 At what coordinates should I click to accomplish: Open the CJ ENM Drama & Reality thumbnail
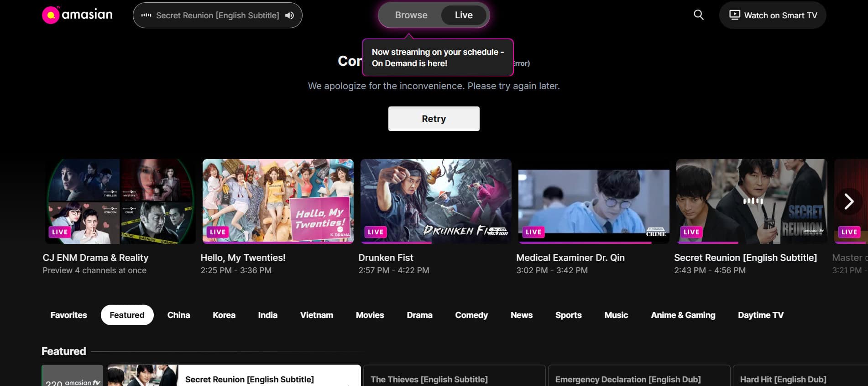tap(120, 201)
